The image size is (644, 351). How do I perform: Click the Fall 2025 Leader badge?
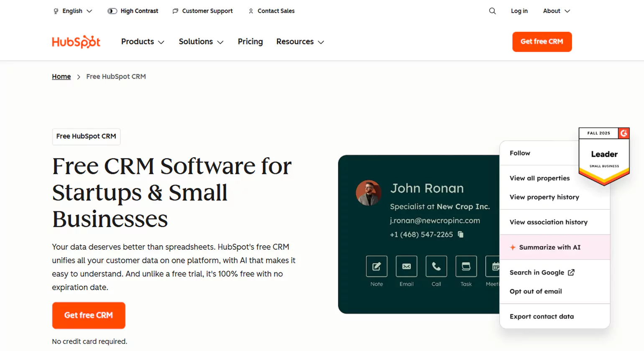[x=603, y=155]
